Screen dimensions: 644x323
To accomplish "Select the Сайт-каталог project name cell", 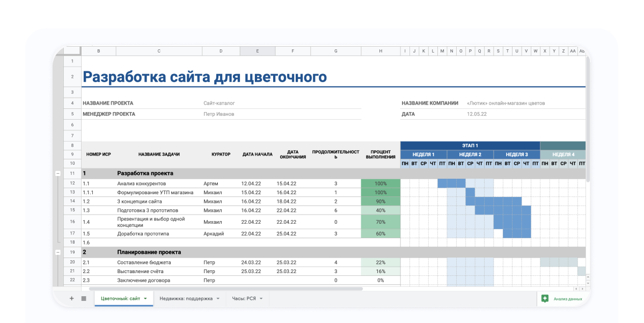I will click(219, 103).
